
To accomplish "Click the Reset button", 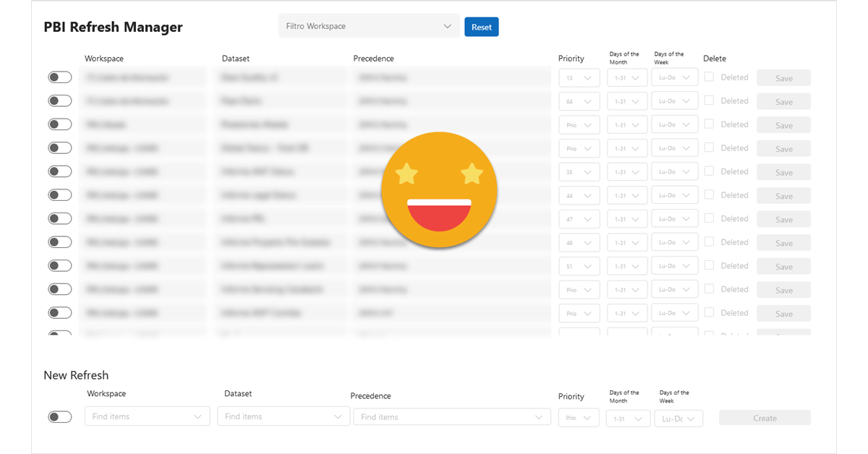I will pyautogui.click(x=481, y=27).
